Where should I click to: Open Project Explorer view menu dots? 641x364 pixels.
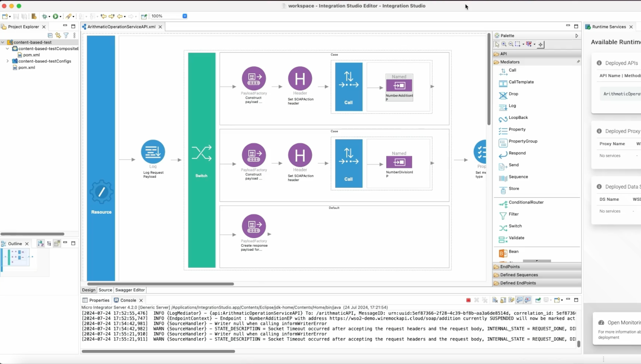tap(75, 36)
